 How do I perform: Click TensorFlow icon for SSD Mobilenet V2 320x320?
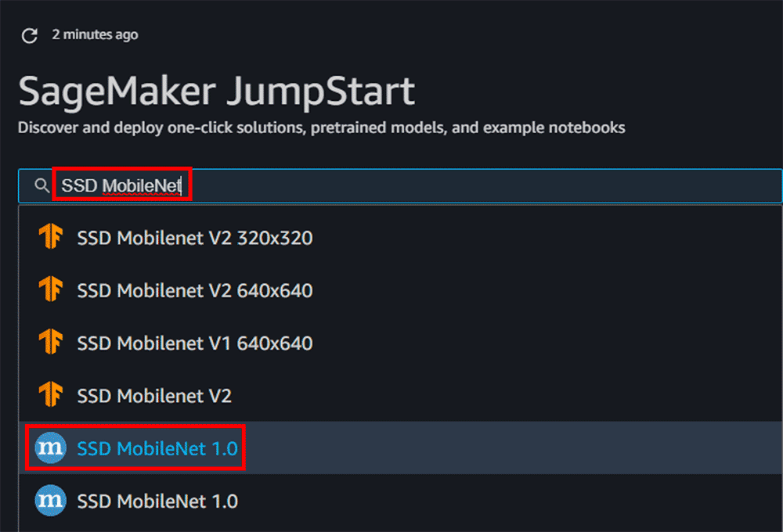(x=50, y=237)
